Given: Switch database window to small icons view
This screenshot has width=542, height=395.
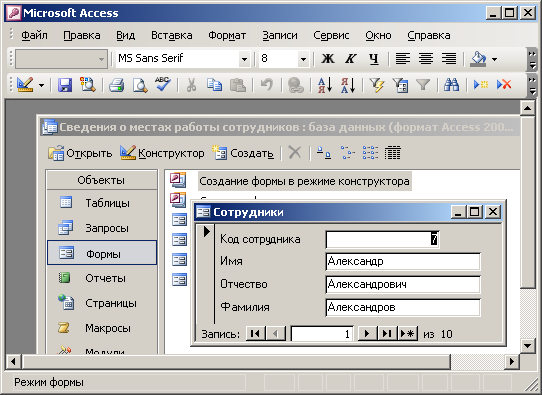Looking at the screenshot, I should [x=348, y=152].
